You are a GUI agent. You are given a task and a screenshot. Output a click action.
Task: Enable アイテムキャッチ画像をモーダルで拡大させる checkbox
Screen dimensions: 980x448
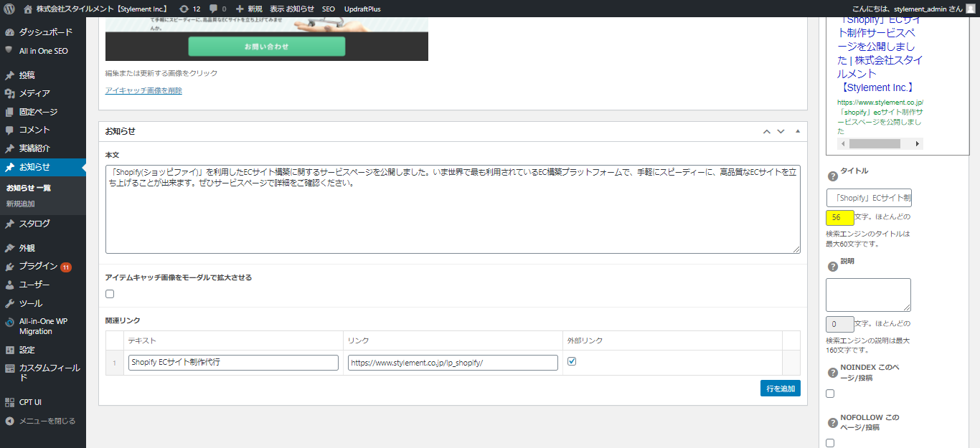110,294
